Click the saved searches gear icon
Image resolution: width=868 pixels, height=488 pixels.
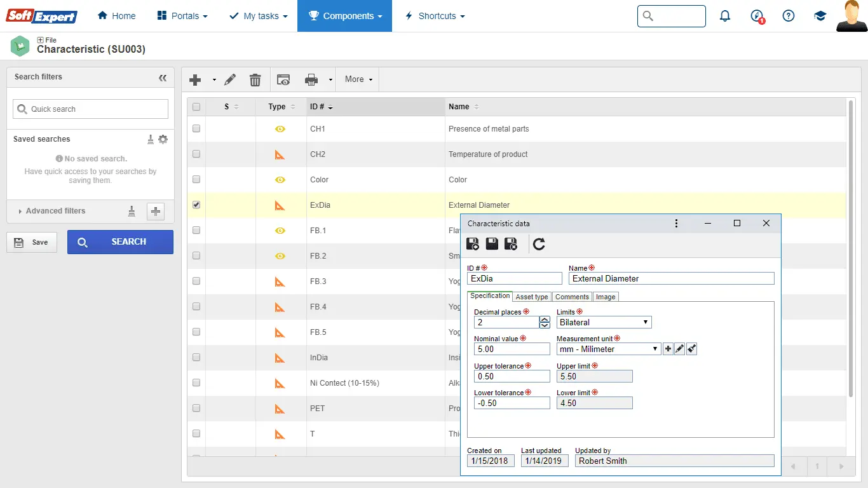[x=163, y=139]
